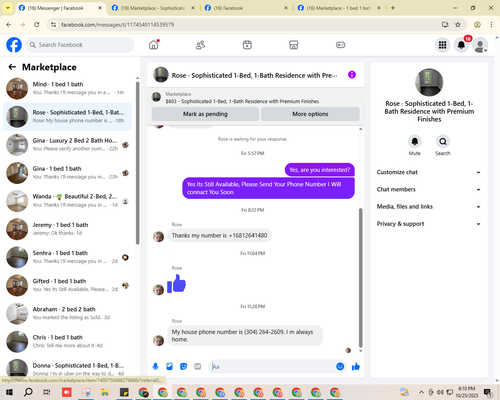This screenshot has height=400, width=500.
Task: Send a thumbs-up like from composer
Action: tap(356, 367)
